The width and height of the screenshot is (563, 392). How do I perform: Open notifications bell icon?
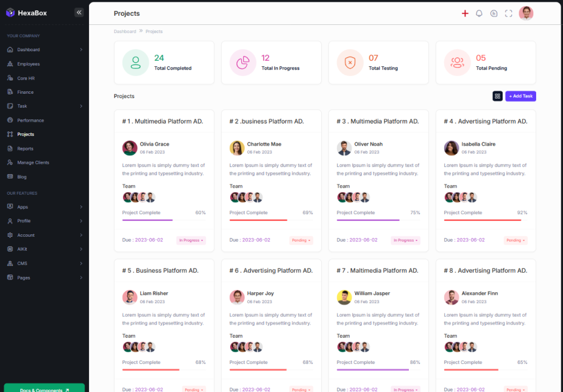479,13
